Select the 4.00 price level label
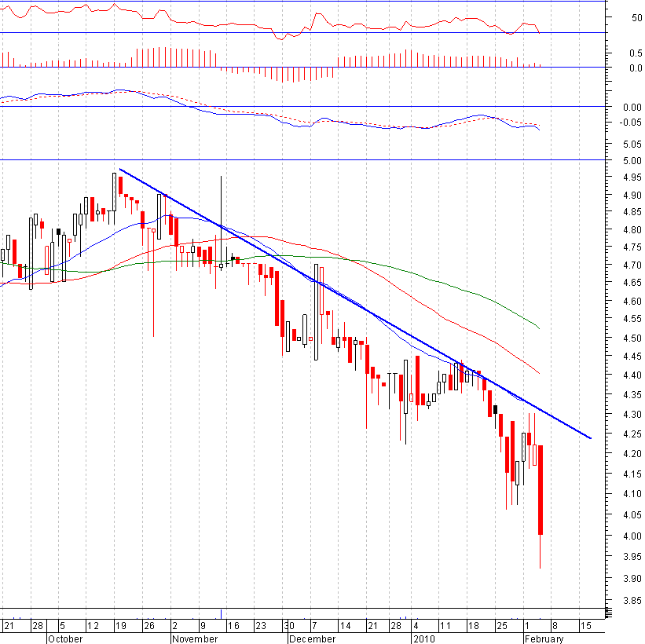 [x=632, y=536]
